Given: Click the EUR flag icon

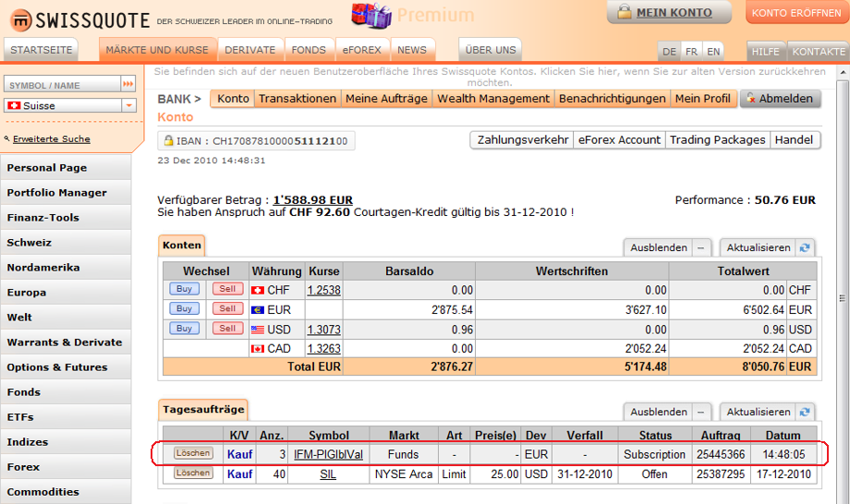Looking at the screenshot, I should (x=258, y=309).
